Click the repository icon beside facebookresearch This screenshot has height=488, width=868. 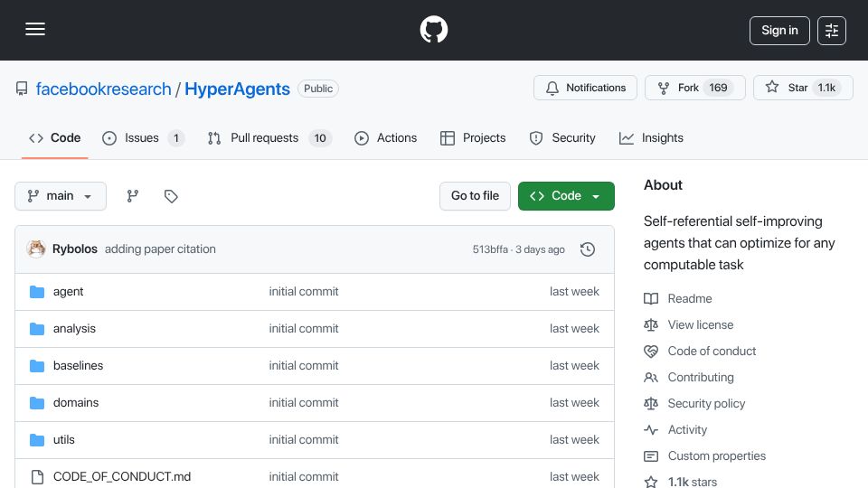(x=22, y=89)
